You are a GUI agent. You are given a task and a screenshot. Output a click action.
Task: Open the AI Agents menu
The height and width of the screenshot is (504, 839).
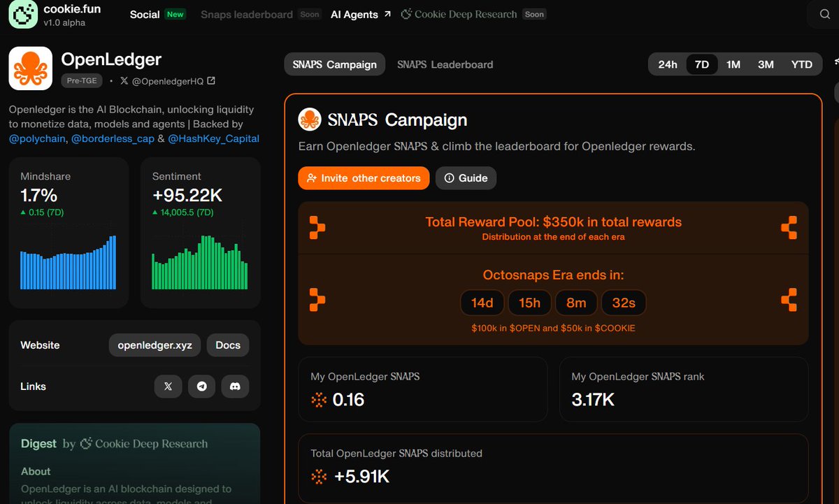354,13
